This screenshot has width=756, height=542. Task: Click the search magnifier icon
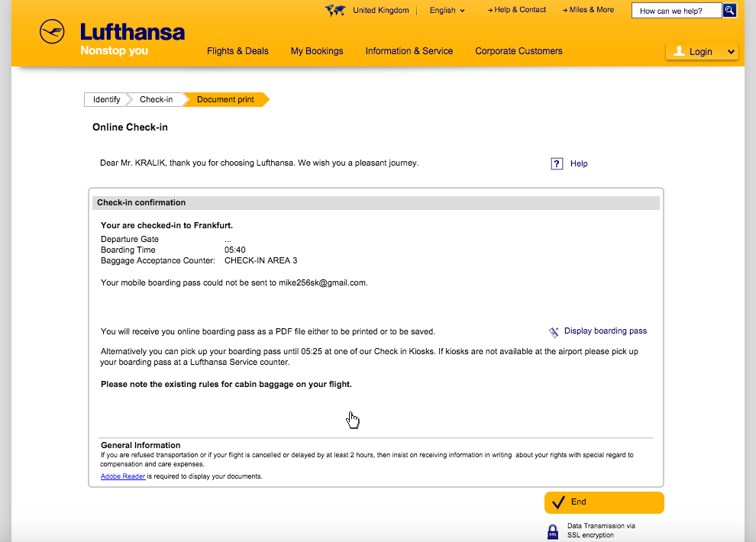[729, 10]
